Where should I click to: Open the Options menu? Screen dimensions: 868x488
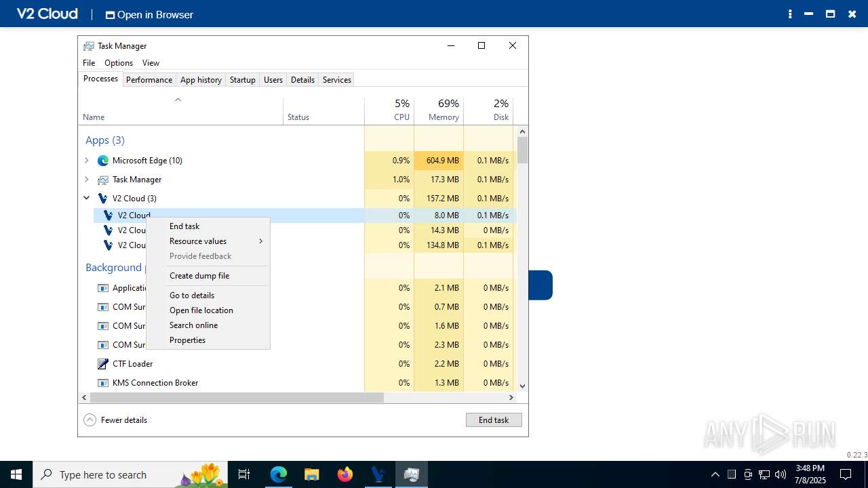[x=119, y=63]
